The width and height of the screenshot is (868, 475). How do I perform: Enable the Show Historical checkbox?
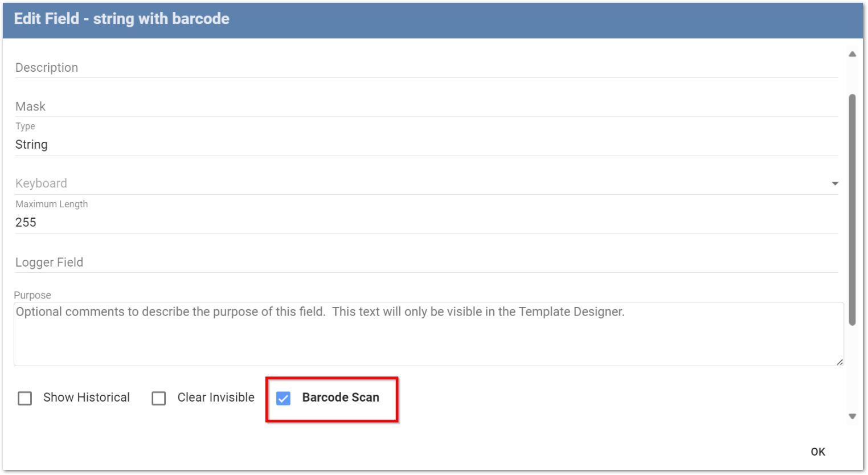[25, 398]
